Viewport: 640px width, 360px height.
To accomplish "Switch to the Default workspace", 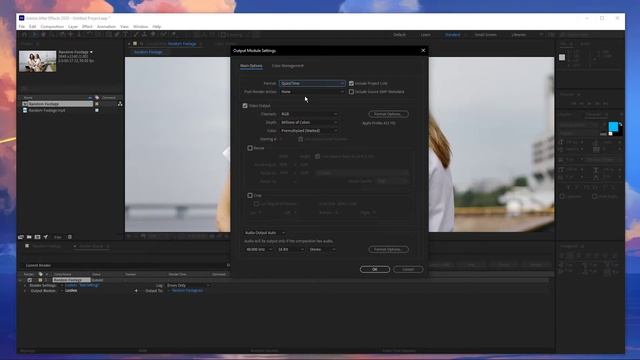I will [x=400, y=35].
